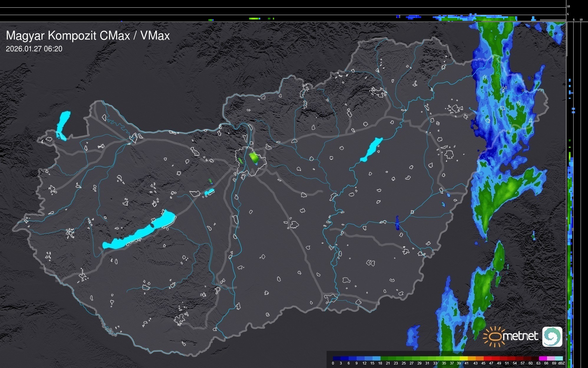Select the orange 41 dBZ legend swatch
The height and width of the screenshot is (368, 588).
point(471,358)
